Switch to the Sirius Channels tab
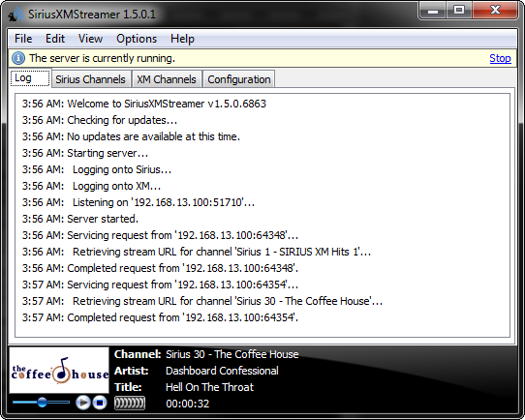The image size is (525, 420). pos(90,79)
